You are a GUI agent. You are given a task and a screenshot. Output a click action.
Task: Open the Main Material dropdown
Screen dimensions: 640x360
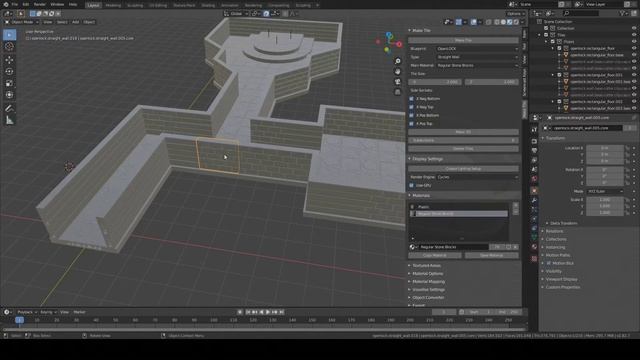tap(477, 65)
